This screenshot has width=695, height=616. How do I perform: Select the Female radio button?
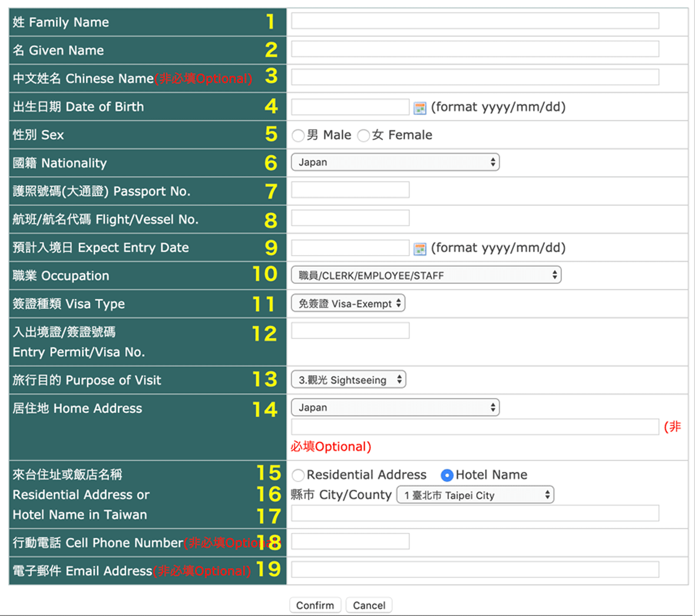(363, 136)
